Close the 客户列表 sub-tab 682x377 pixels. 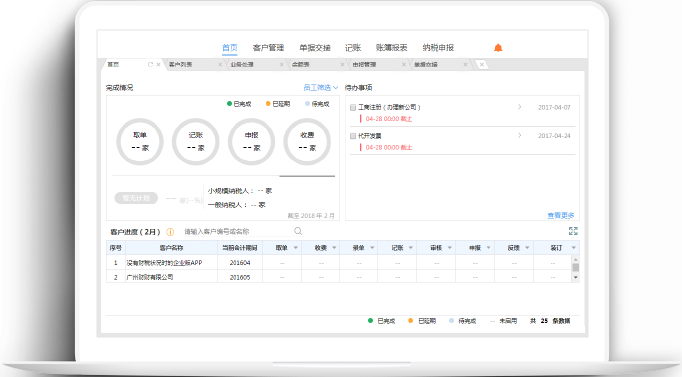tap(220, 64)
